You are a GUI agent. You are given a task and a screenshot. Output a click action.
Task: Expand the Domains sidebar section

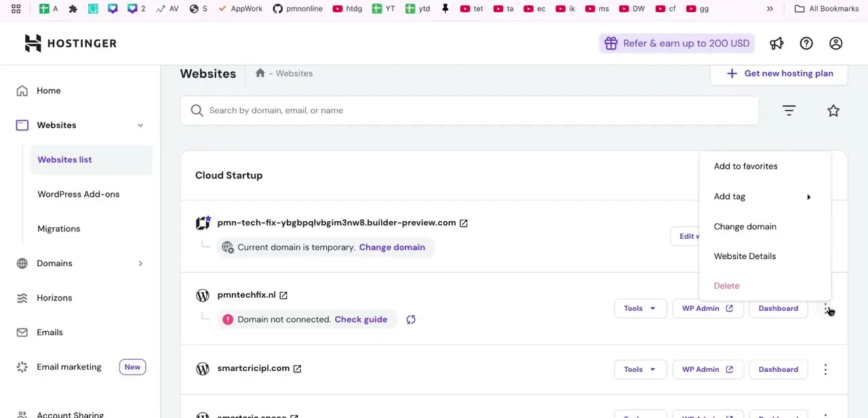click(140, 263)
